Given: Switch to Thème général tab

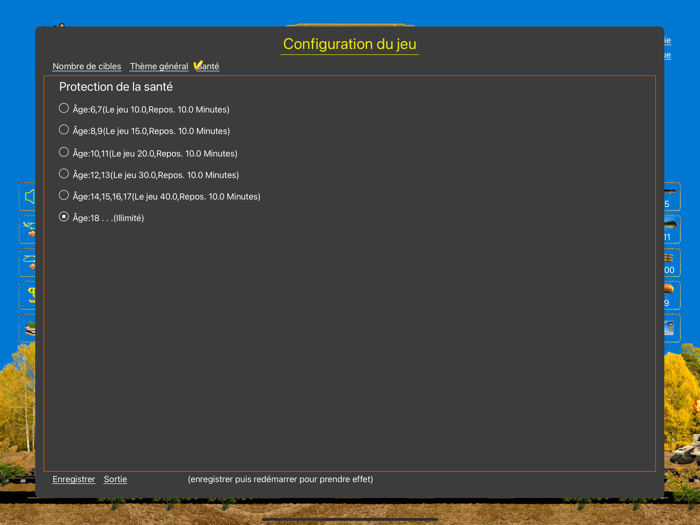Looking at the screenshot, I should [159, 66].
